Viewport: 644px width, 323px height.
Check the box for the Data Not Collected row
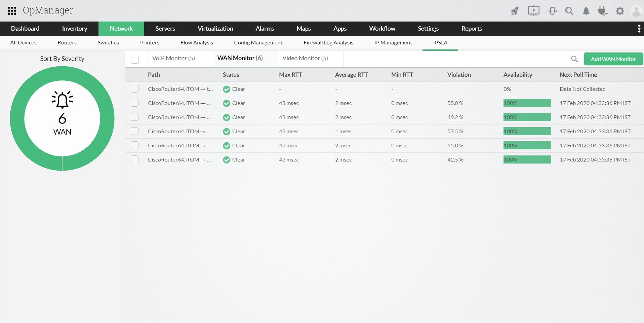tap(135, 89)
